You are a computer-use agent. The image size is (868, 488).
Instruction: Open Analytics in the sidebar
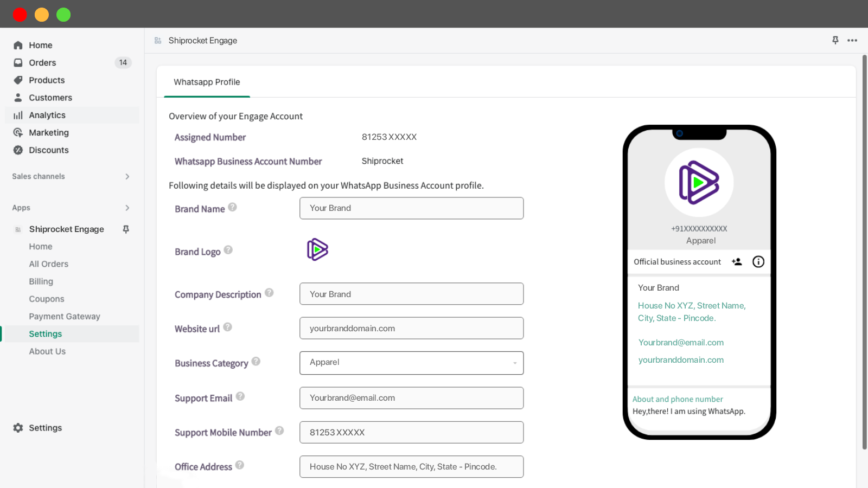point(47,115)
